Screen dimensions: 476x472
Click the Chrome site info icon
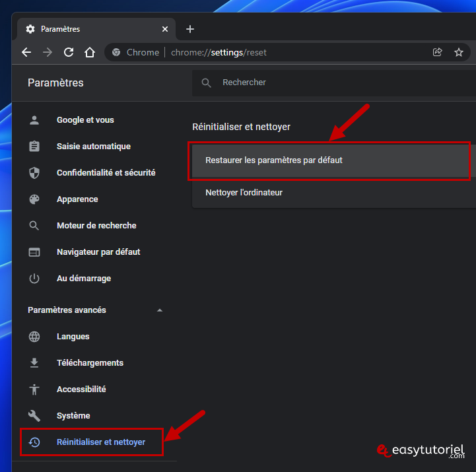pyautogui.click(x=116, y=52)
